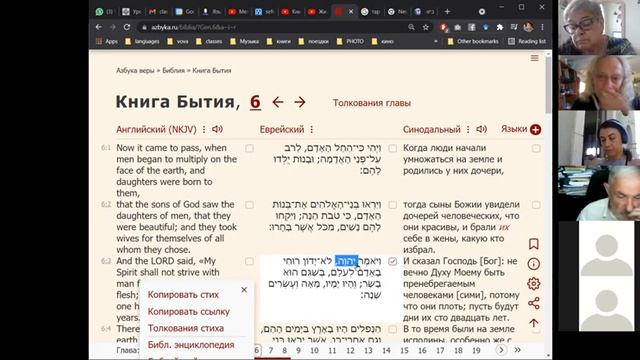Click the Языки label
640x360 pixels.
514,129
